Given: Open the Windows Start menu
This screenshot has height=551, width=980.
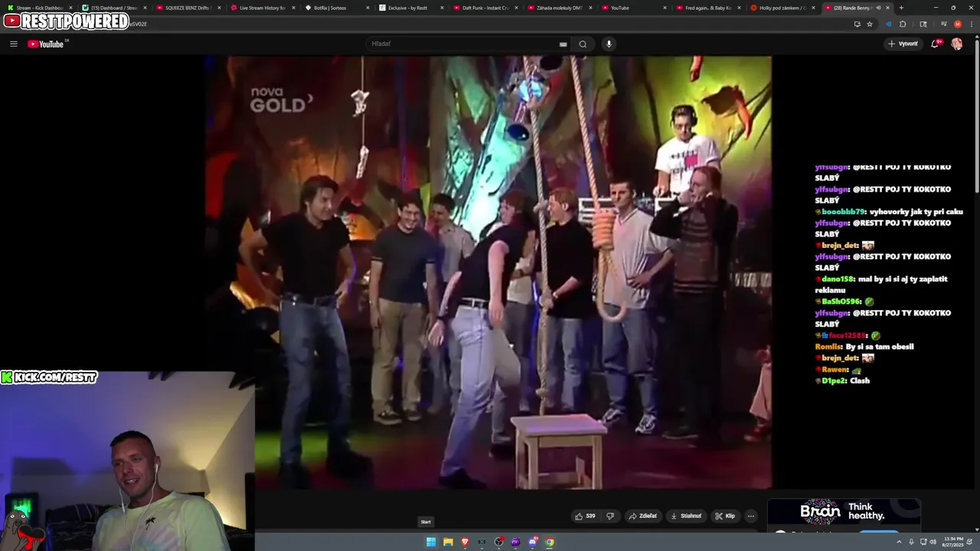Looking at the screenshot, I should point(431,542).
